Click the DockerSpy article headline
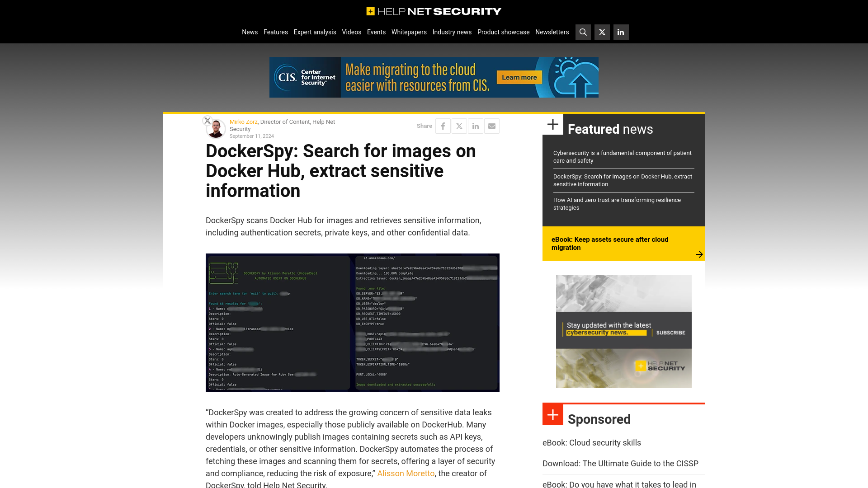Image resolution: width=868 pixels, height=488 pixels. [x=341, y=171]
